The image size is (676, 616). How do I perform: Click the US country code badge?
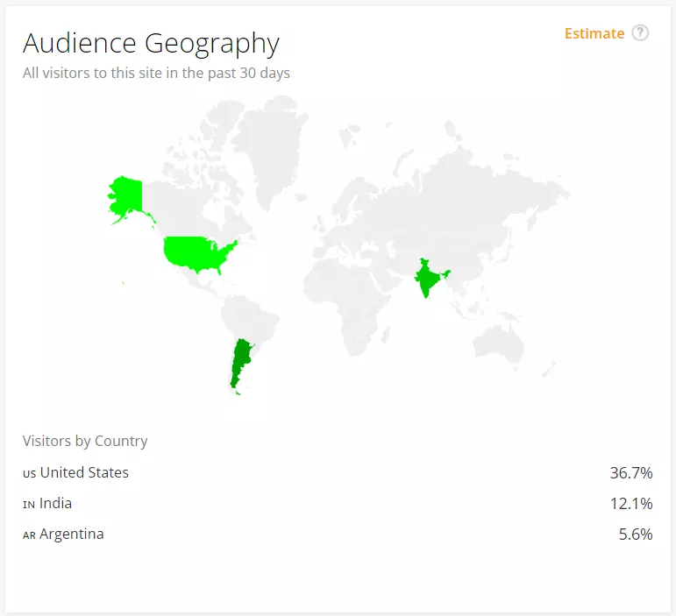[30, 473]
